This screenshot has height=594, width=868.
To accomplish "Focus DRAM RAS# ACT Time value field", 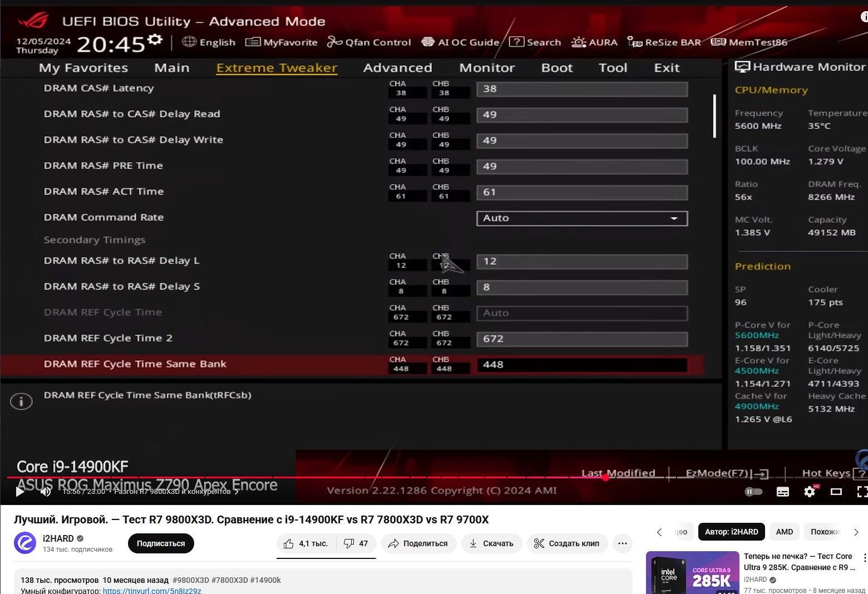I will click(582, 192).
